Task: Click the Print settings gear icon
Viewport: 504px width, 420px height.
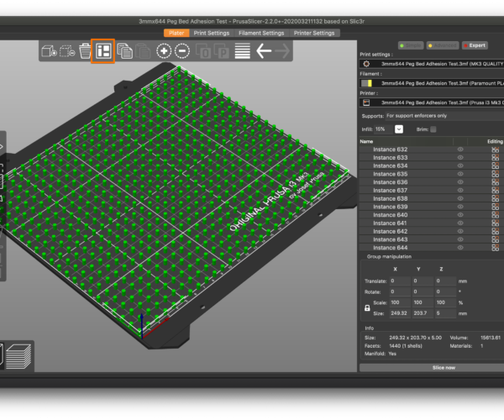Action: 366,64
